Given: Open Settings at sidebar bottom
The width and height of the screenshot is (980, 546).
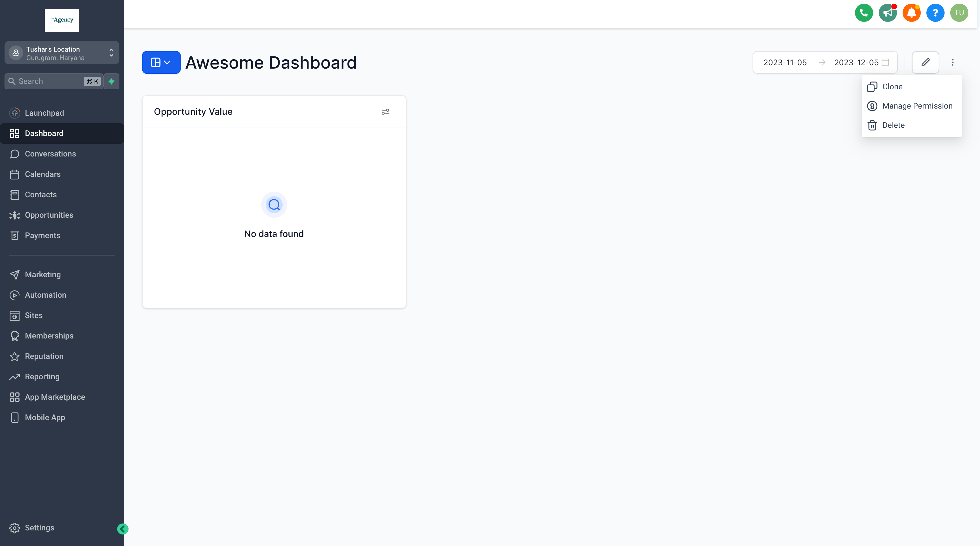Looking at the screenshot, I should click(x=39, y=528).
